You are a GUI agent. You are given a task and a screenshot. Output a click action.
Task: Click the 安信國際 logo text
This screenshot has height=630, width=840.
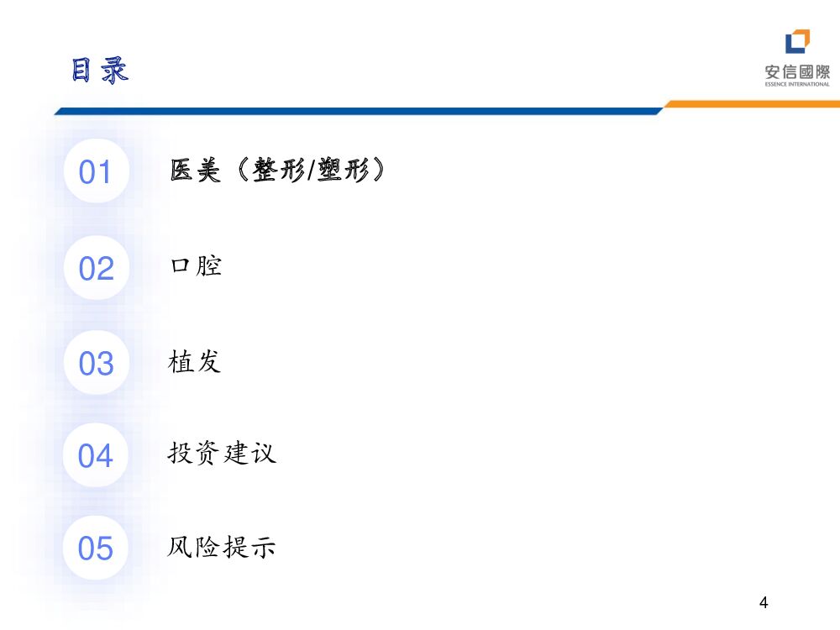pyautogui.click(x=796, y=71)
